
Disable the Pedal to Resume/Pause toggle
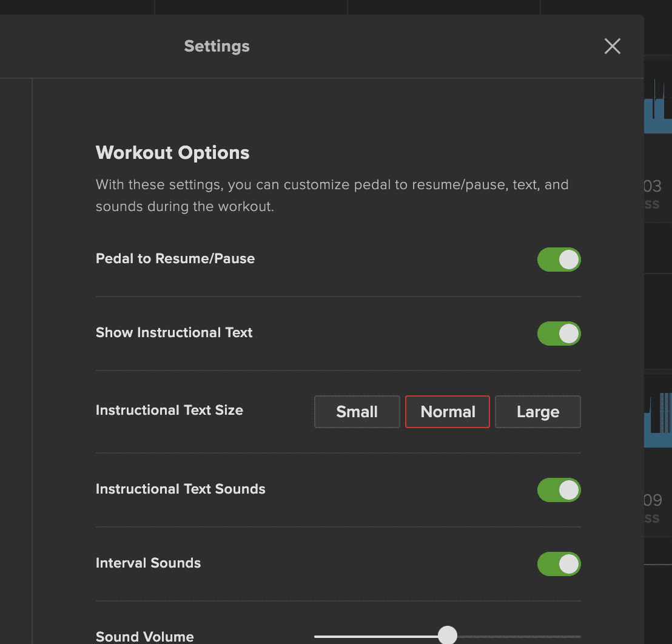(559, 260)
